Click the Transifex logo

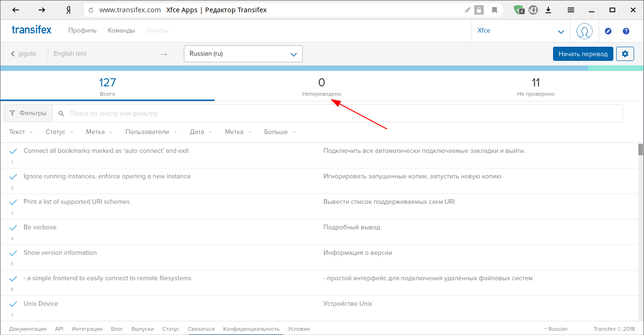[x=32, y=30]
